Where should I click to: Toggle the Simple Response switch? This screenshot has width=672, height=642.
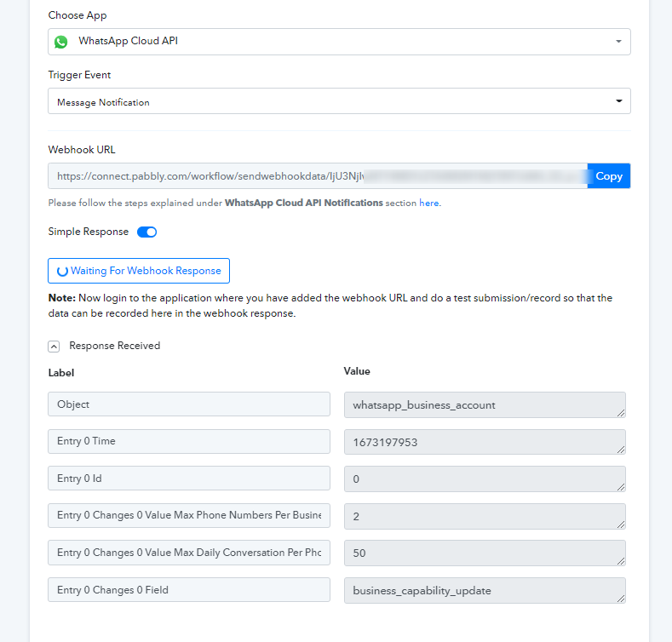coord(147,232)
